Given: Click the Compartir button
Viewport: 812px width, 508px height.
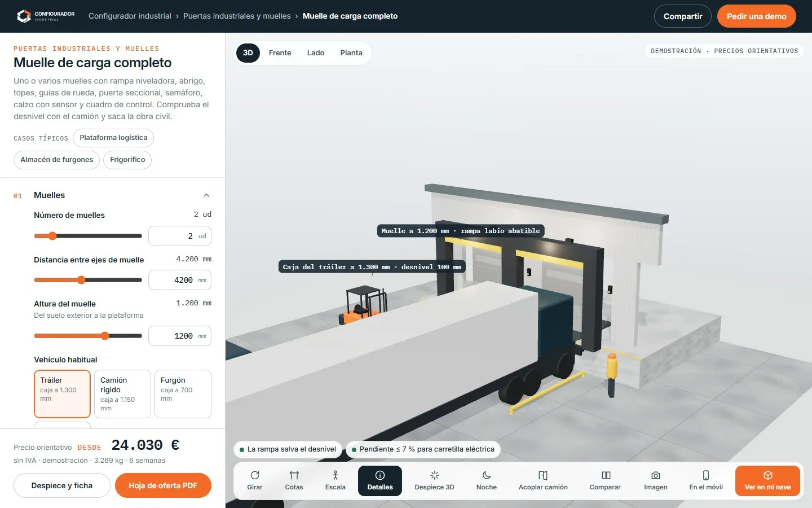Looking at the screenshot, I should tap(683, 16).
